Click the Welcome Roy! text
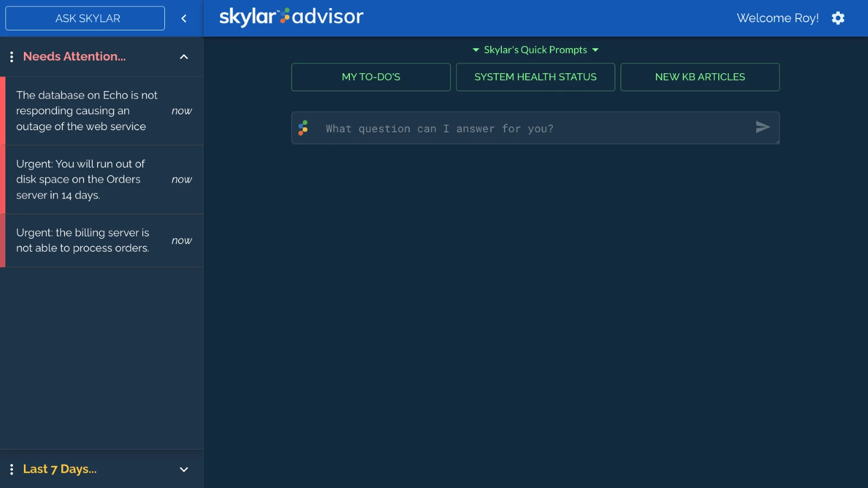This screenshot has width=868, height=488. pyautogui.click(x=777, y=18)
